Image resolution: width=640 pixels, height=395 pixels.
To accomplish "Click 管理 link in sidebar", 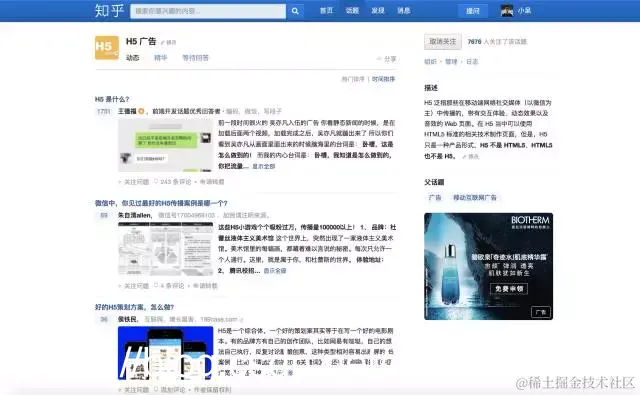I will click(x=451, y=62).
